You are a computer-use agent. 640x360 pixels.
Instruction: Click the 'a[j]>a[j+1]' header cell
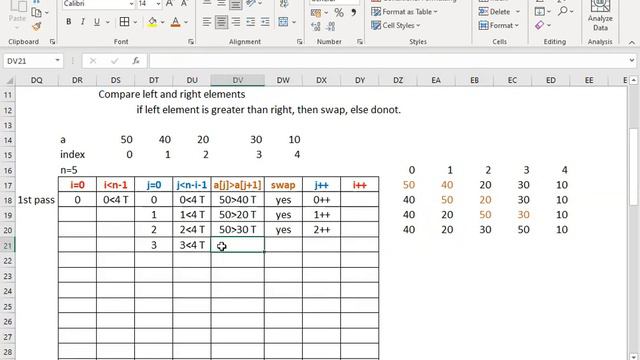coord(238,185)
